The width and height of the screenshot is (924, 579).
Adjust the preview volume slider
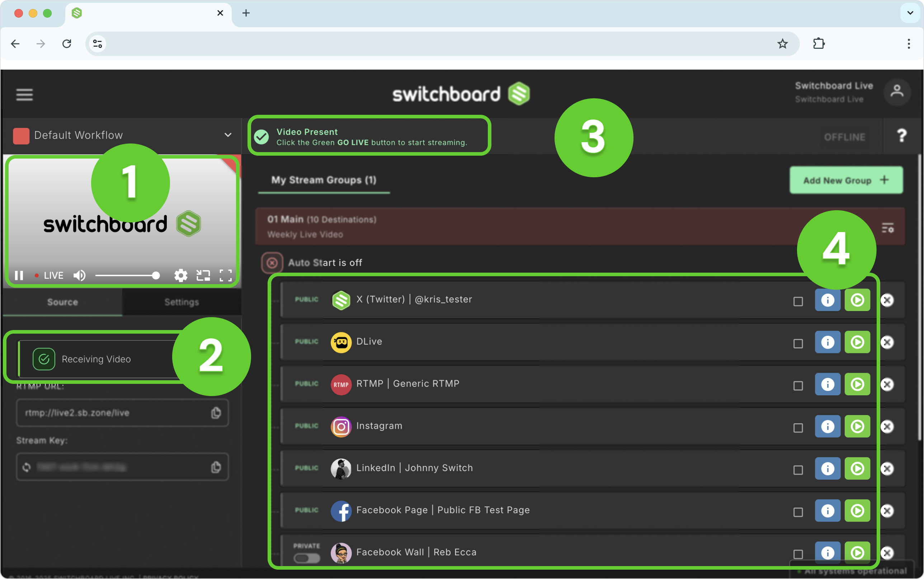tap(127, 276)
